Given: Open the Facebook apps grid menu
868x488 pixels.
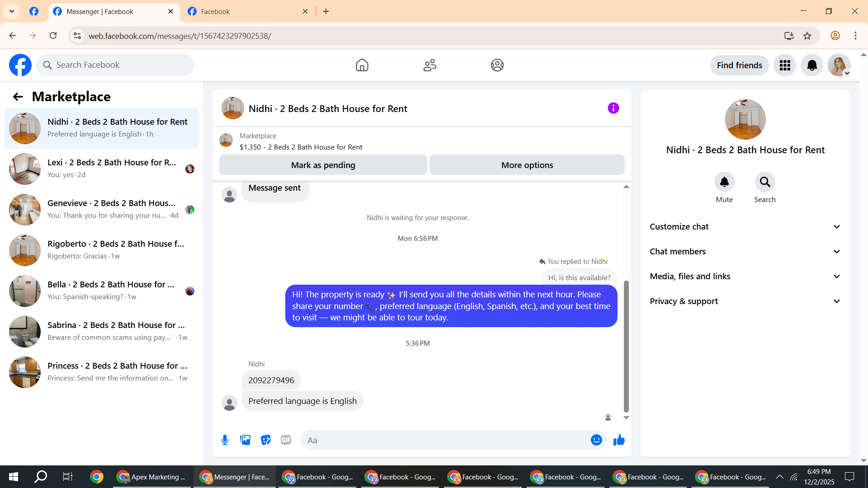Looking at the screenshot, I should click(784, 66).
